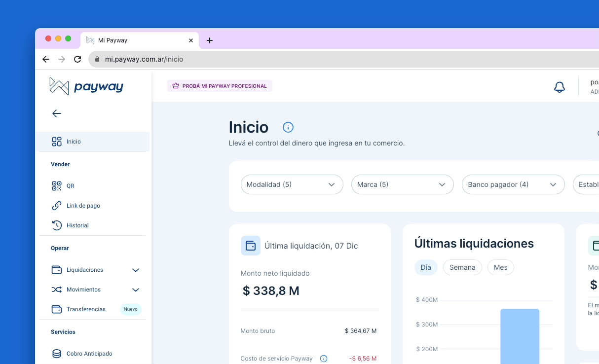
Task: Expand the Movimientos submenu chevron
Action: tap(136, 290)
